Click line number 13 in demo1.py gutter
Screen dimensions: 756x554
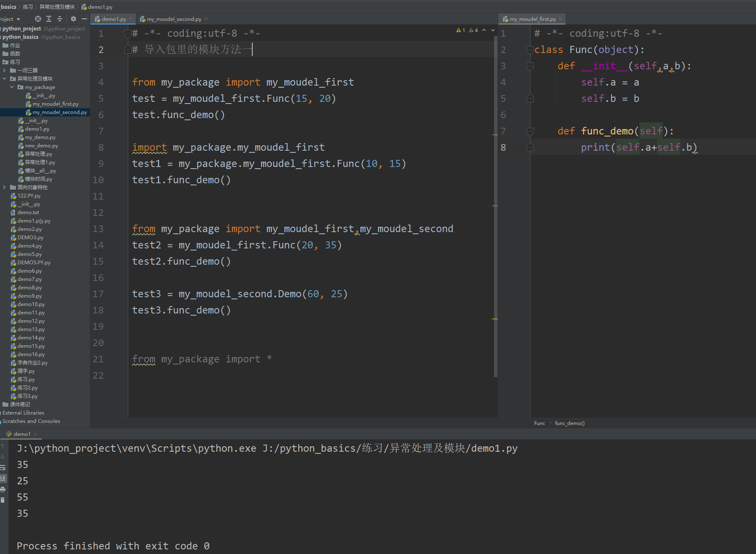pos(98,229)
